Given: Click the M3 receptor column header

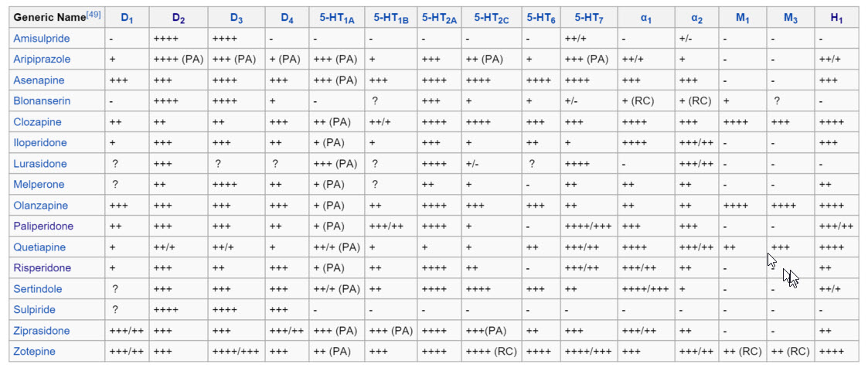Looking at the screenshot, I should point(791,19).
